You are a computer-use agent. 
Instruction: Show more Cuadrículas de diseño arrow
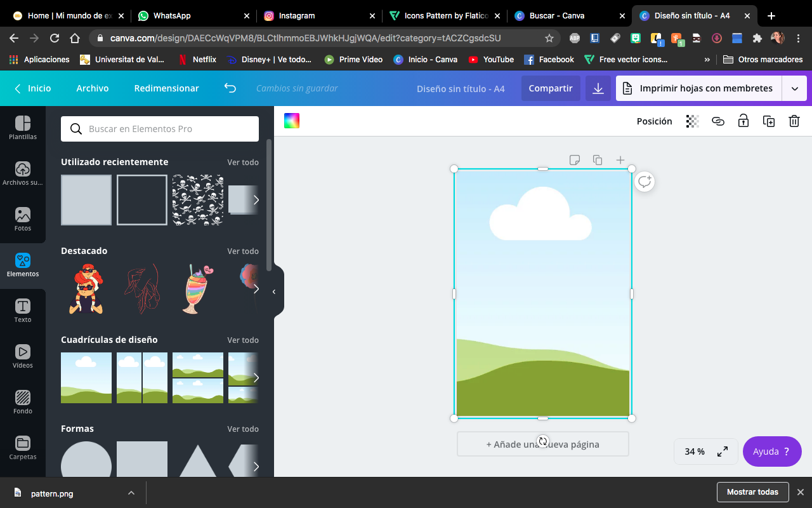pos(256,378)
